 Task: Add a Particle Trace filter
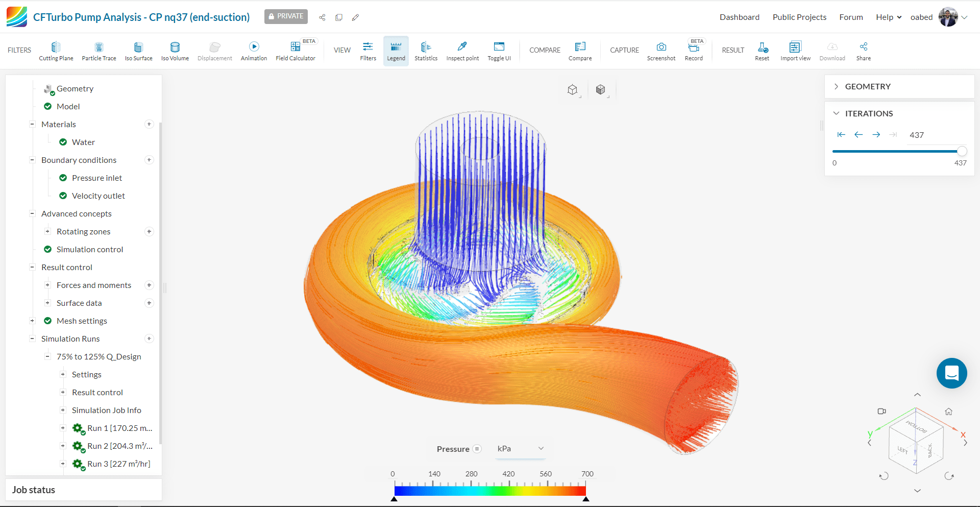[x=99, y=51]
